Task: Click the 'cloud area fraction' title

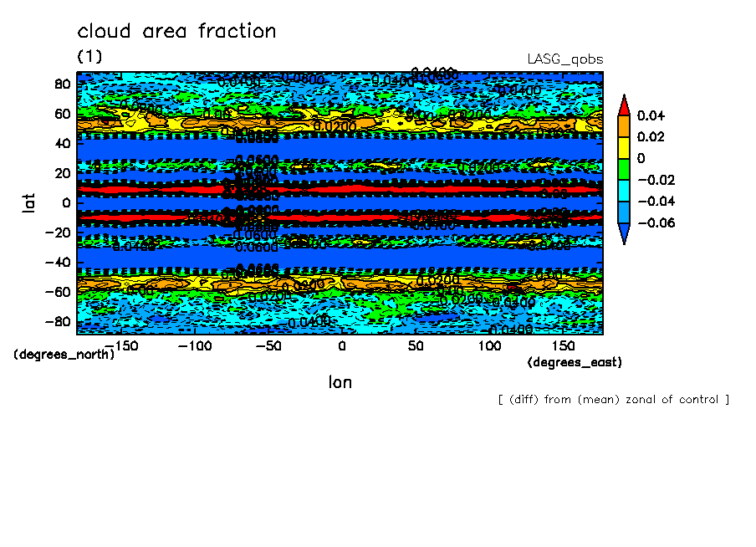Action: [x=176, y=32]
